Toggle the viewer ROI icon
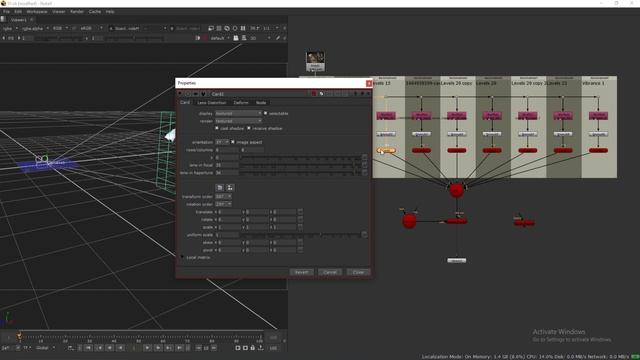640x360 pixels. [x=219, y=29]
